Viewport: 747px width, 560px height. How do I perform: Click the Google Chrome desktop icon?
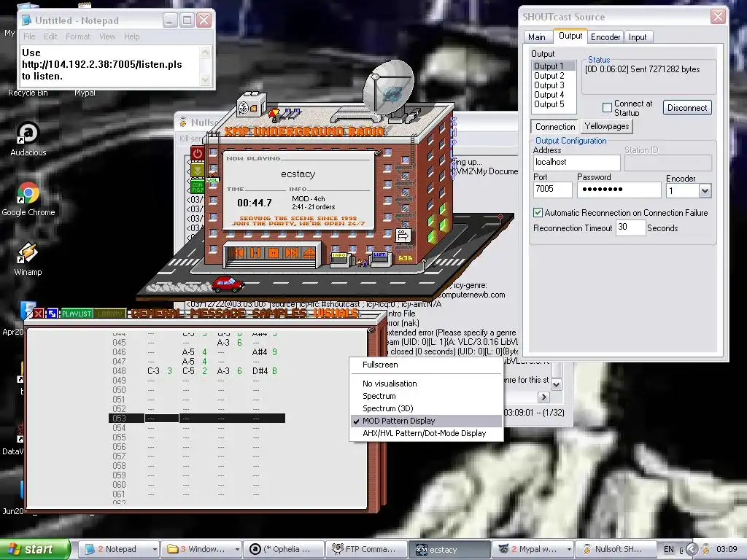[28, 192]
